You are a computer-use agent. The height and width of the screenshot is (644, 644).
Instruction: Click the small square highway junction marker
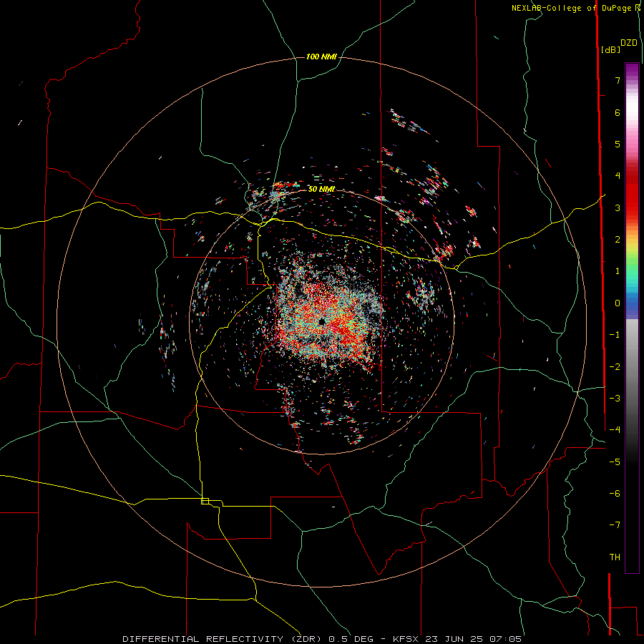tap(205, 501)
